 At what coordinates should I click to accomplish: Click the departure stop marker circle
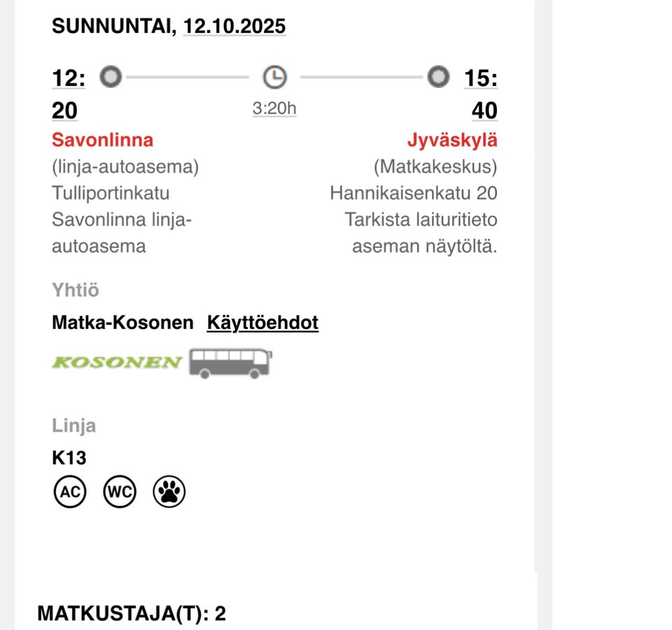(110, 77)
